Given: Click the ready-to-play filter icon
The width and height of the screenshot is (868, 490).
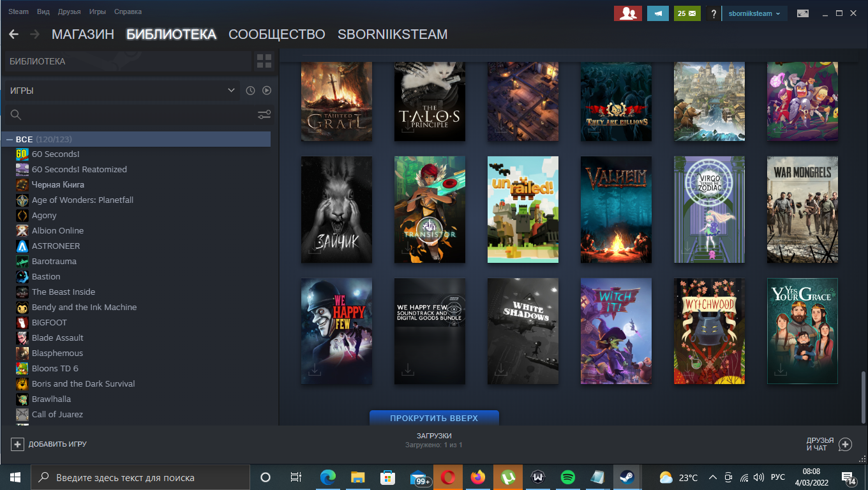Looking at the screenshot, I should point(267,91).
